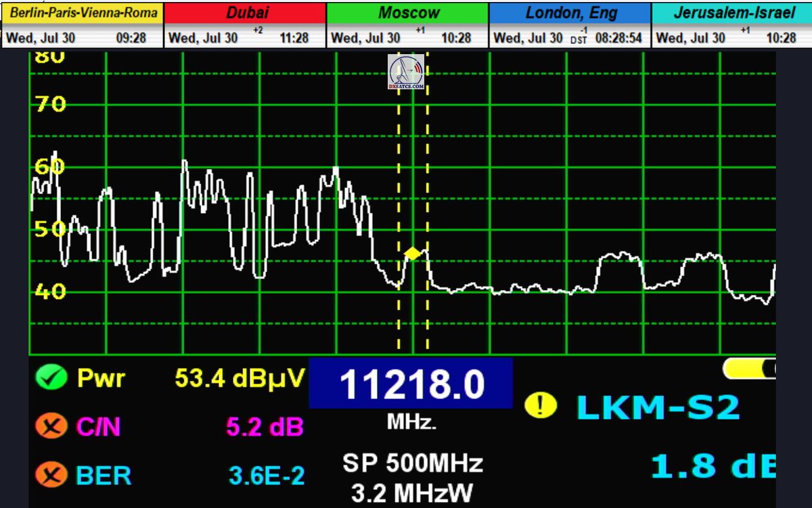Click the yellow pill-shaped indicator at right
The width and height of the screenshot is (812, 508).
pos(748,368)
